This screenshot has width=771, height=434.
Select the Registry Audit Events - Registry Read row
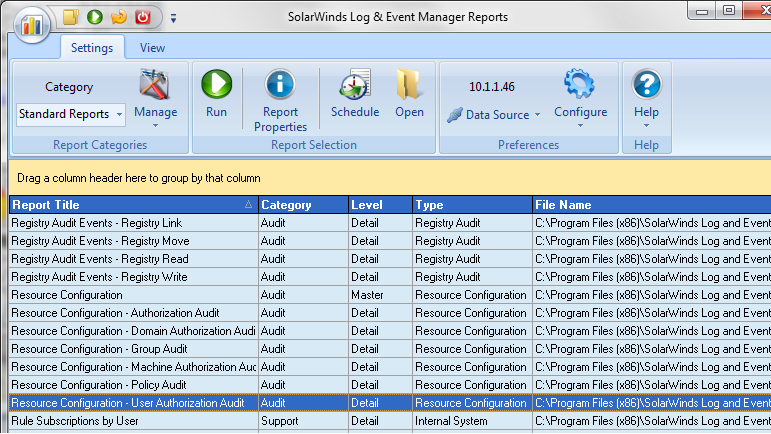(390, 259)
